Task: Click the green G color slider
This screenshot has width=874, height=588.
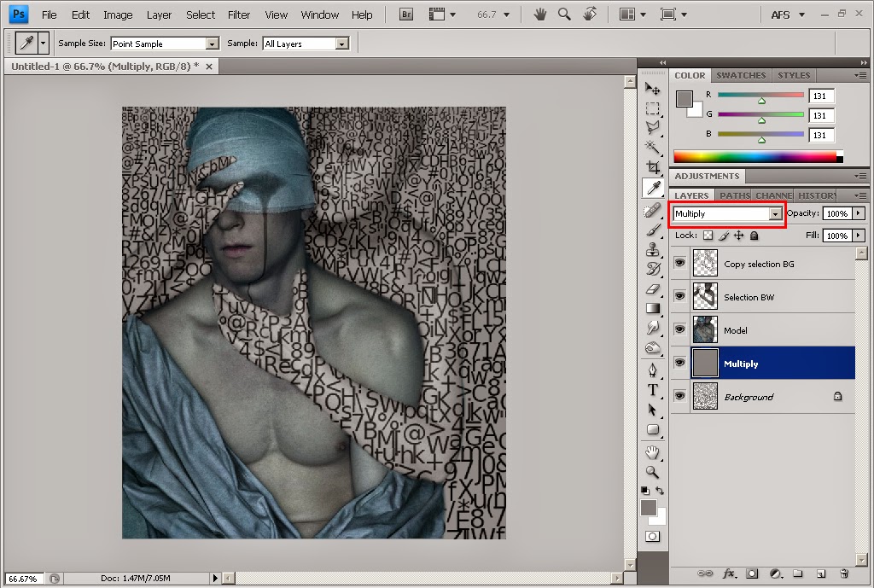Action: pos(760,115)
